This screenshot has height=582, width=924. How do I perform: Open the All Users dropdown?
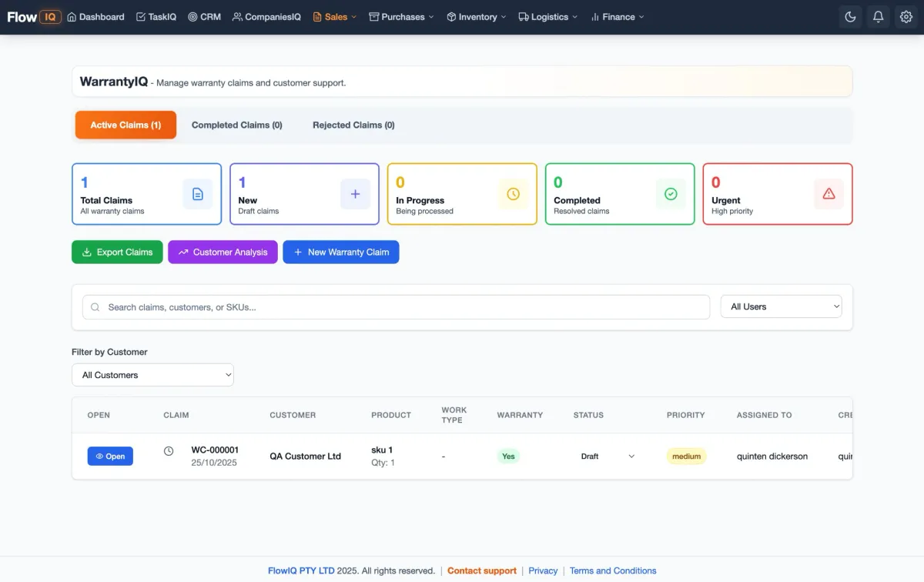pyautogui.click(x=781, y=306)
